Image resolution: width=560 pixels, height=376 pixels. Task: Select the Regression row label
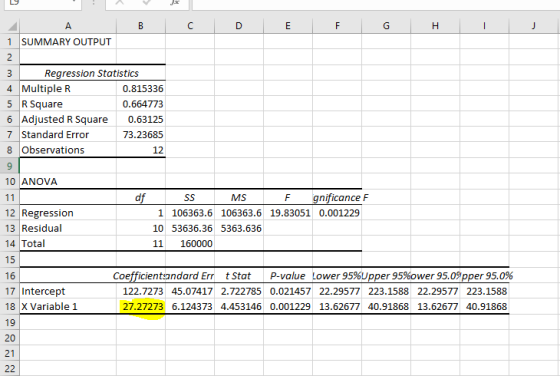pos(68,213)
